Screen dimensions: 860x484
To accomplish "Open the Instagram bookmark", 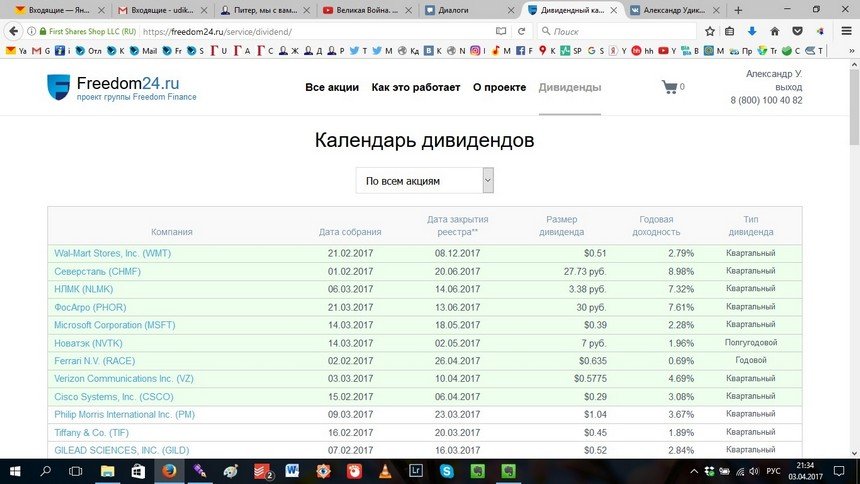I will click(x=475, y=50).
